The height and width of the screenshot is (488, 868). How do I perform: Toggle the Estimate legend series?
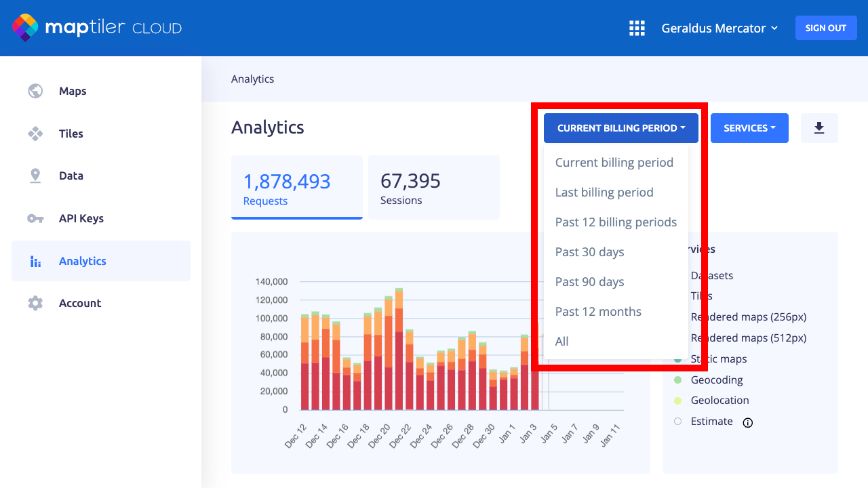pyautogui.click(x=711, y=422)
